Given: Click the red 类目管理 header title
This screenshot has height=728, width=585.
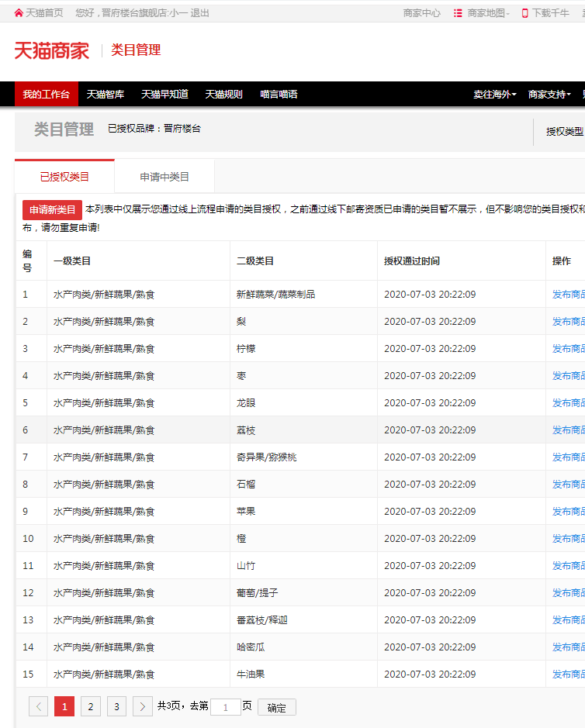Looking at the screenshot, I should (136, 50).
